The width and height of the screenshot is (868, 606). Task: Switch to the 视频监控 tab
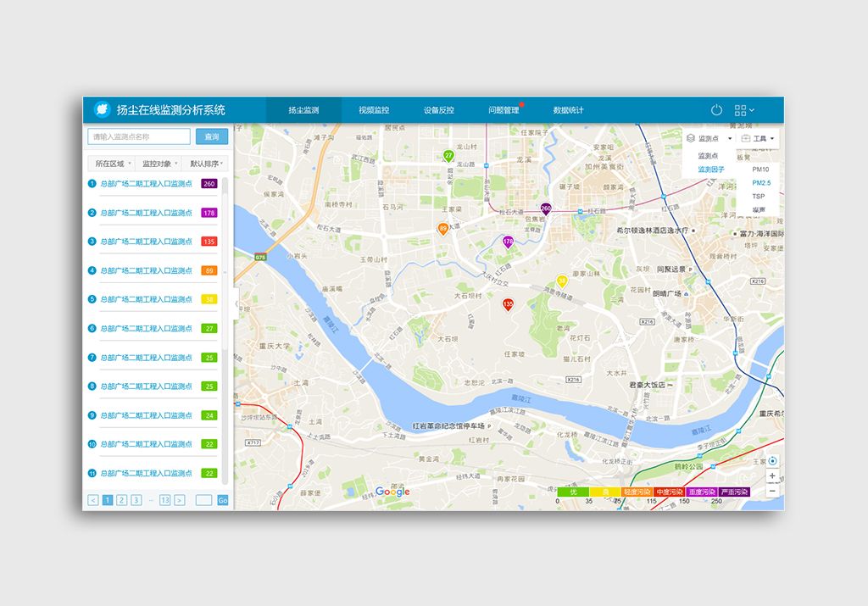click(x=373, y=110)
